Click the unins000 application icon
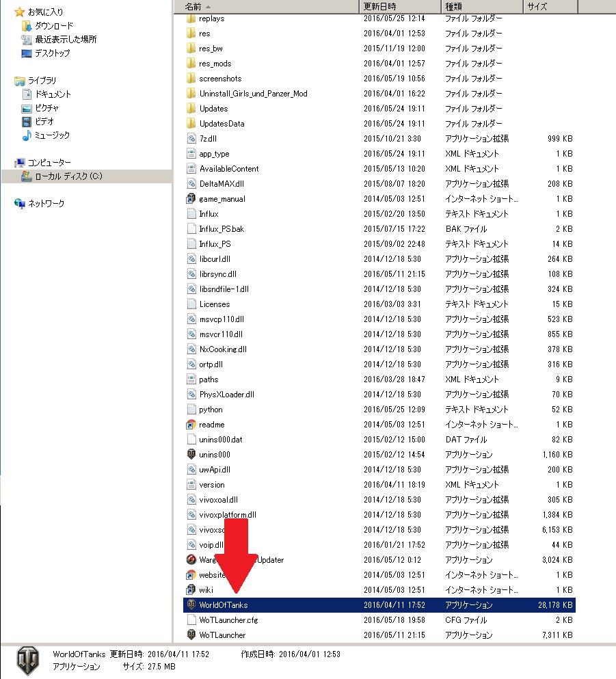This screenshot has height=679, width=616. pos(191,454)
